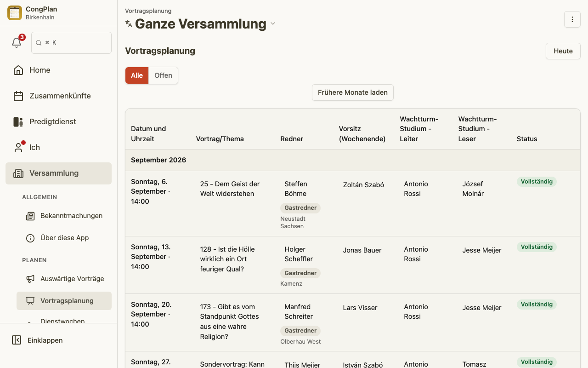This screenshot has width=588, height=368.
Task: Collapse the sidebar with Einklappen
Action: click(58, 340)
